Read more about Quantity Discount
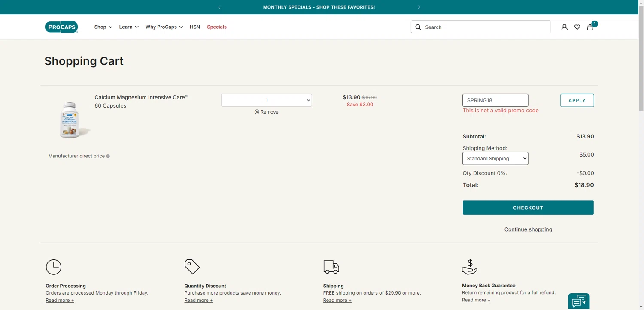The width and height of the screenshot is (644, 310). [198, 300]
